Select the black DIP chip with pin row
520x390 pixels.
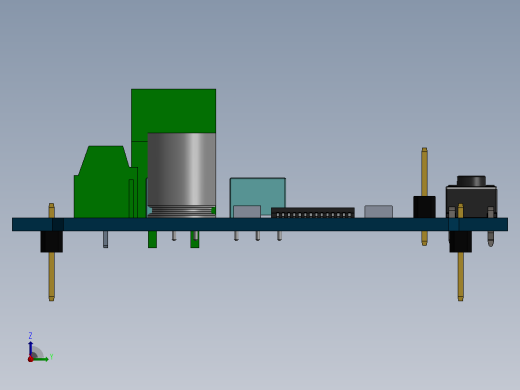(x=313, y=213)
